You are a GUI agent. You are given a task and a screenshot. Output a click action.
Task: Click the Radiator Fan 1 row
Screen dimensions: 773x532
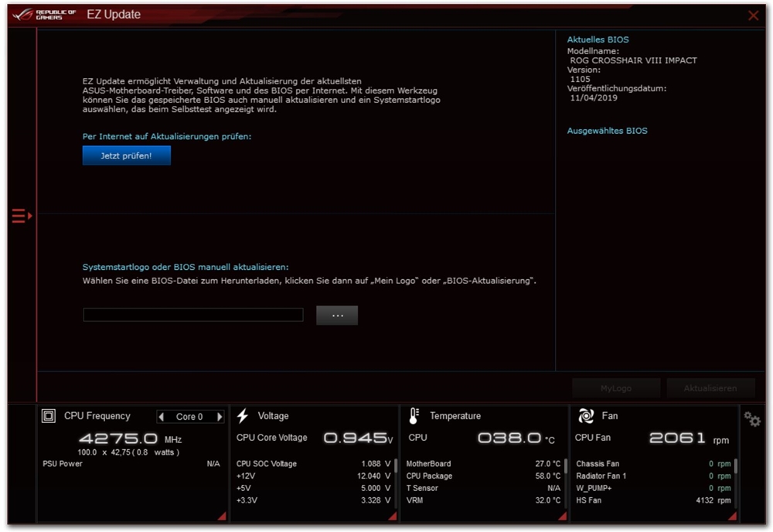pyautogui.click(x=653, y=476)
